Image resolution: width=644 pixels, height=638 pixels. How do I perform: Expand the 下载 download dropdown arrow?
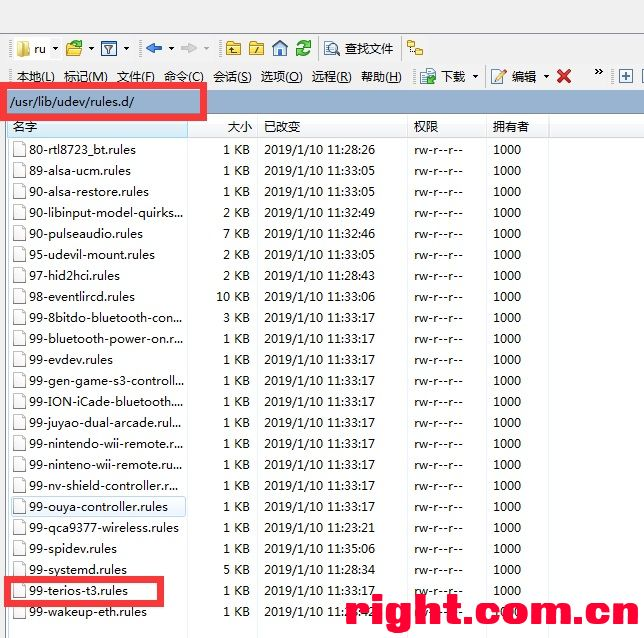pyautogui.click(x=475, y=76)
